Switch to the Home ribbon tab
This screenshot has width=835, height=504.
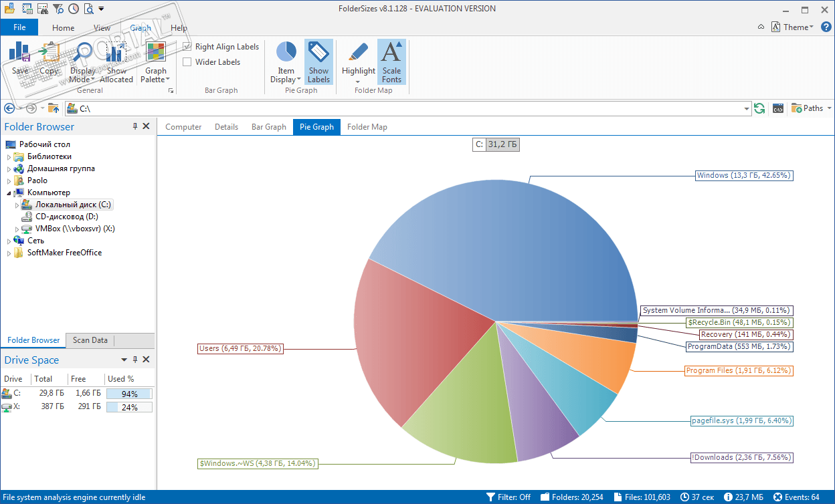point(64,28)
